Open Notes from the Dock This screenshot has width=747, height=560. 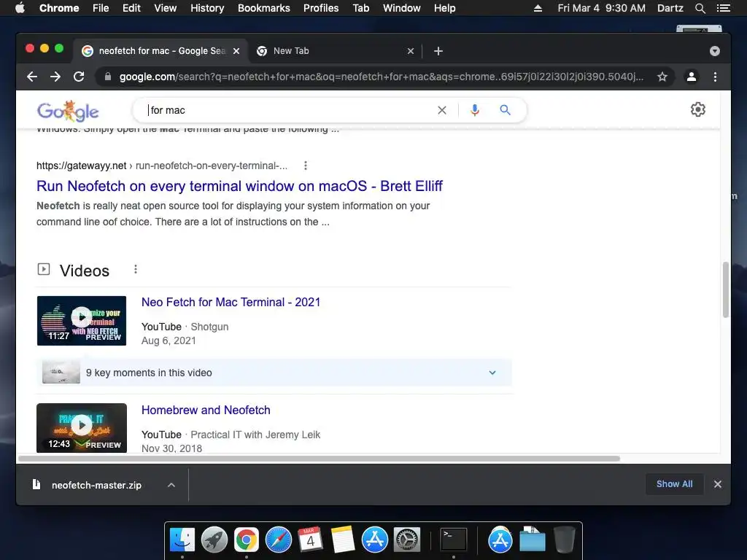pos(343,540)
